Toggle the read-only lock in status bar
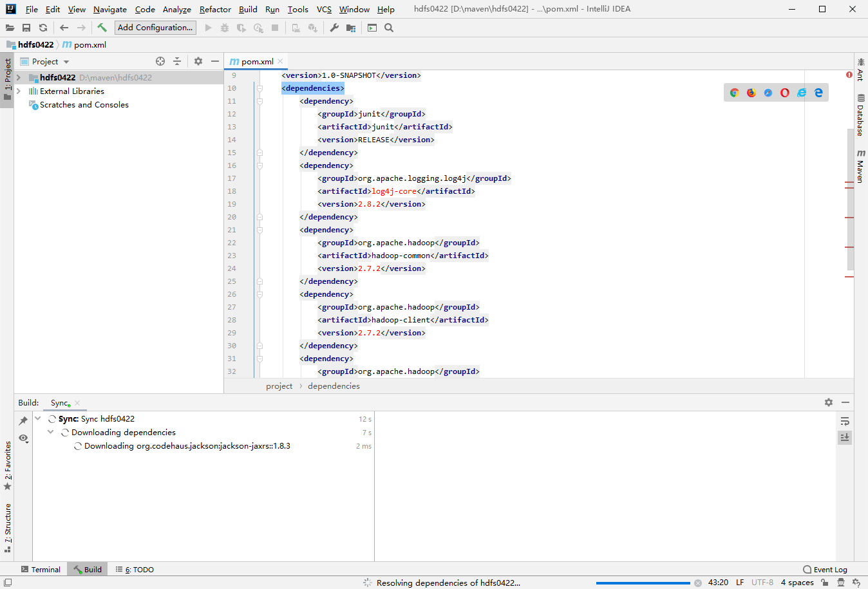This screenshot has height=589, width=868. [x=825, y=583]
